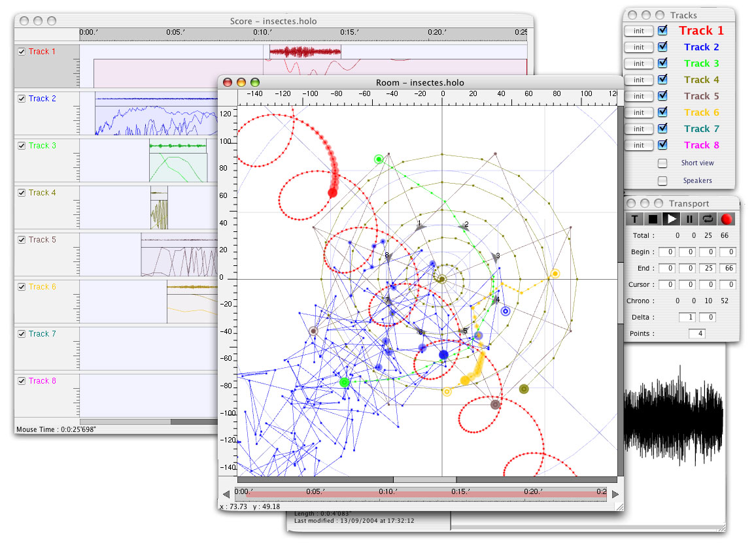Click the left arrow of Room timeline
This screenshot has width=756, height=545.
point(226,494)
